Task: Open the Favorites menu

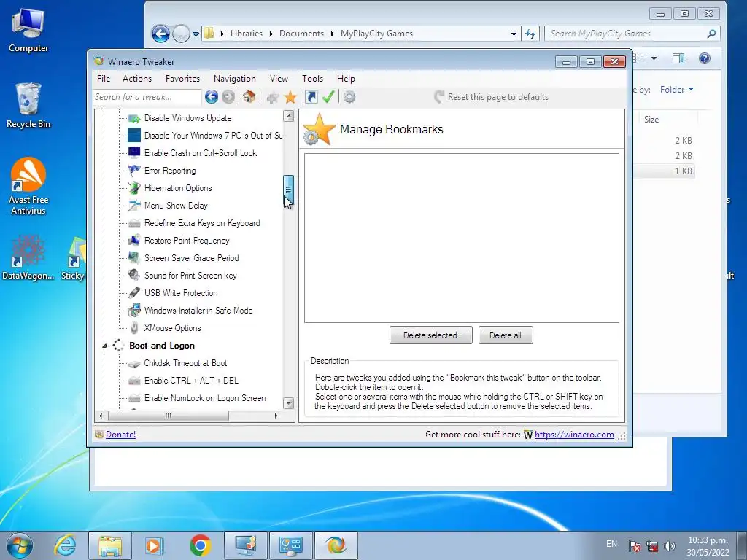Action: tap(182, 79)
